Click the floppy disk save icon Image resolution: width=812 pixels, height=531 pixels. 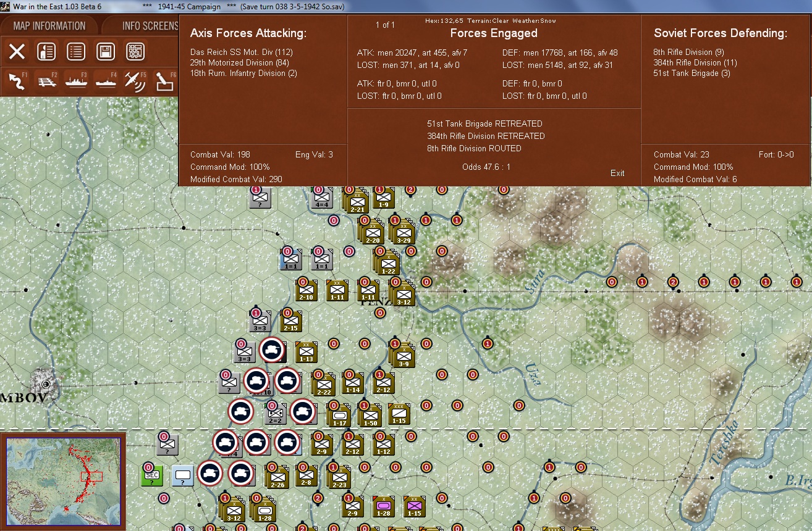(106, 52)
